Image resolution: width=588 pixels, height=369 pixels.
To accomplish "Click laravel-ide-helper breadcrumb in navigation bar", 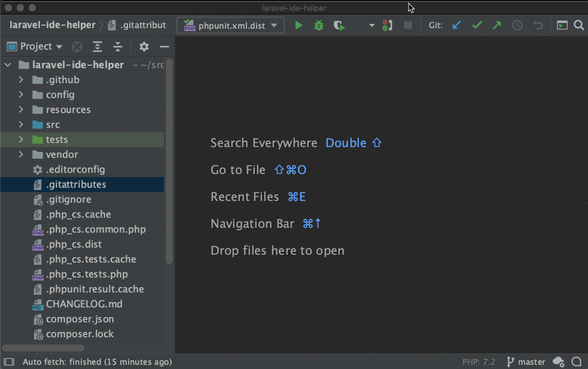I will (x=53, y=25).
